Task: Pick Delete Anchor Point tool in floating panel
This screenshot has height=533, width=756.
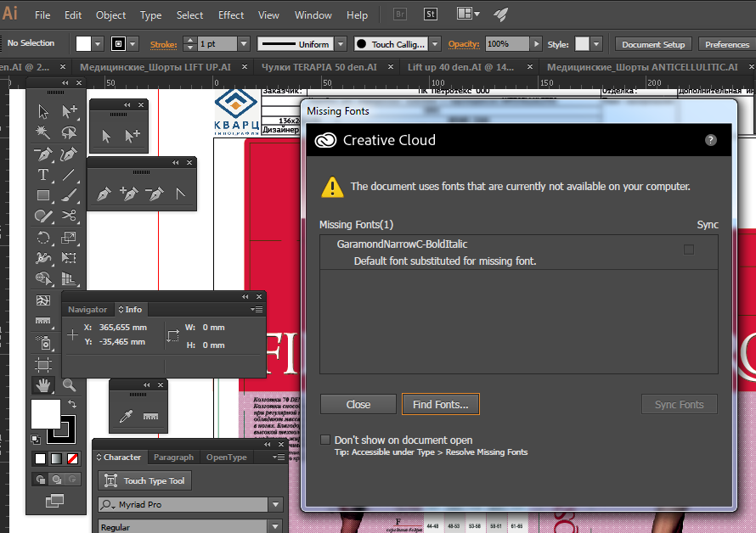Action: [x=155, y=194]
